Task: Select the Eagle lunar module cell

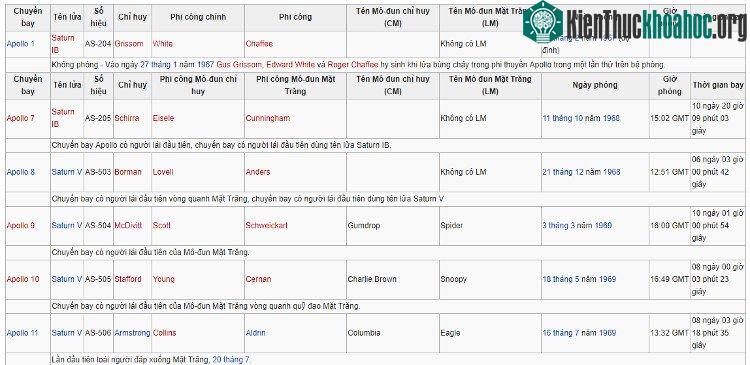Action: click(490, 333)
